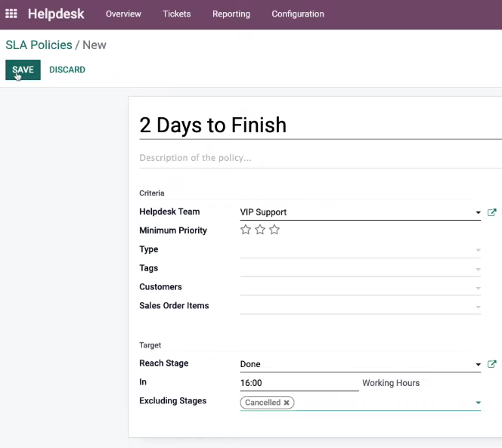The height and width of the screenshot is (448, 502).
Task: Expand the Excluding Stages dropdown arrow
Action: [x=478, y=403]
